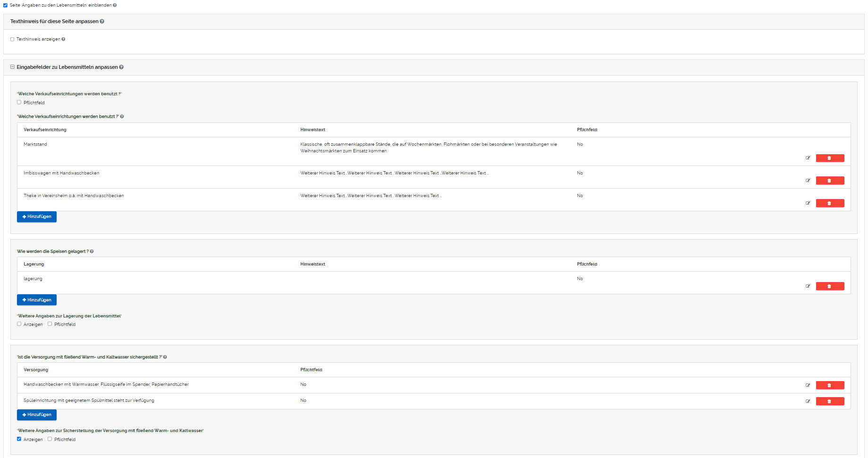Open help icon beside 'Texthinweis für diese Seite anpassen'

click(x=102, y=22)
